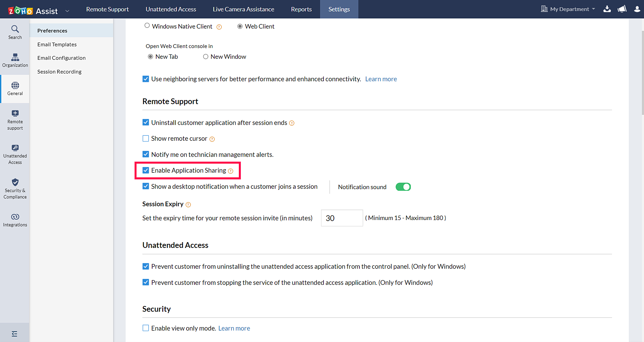Open the Session Recording menu item
This screenshot has height=342, width=644.
[59, 72]
